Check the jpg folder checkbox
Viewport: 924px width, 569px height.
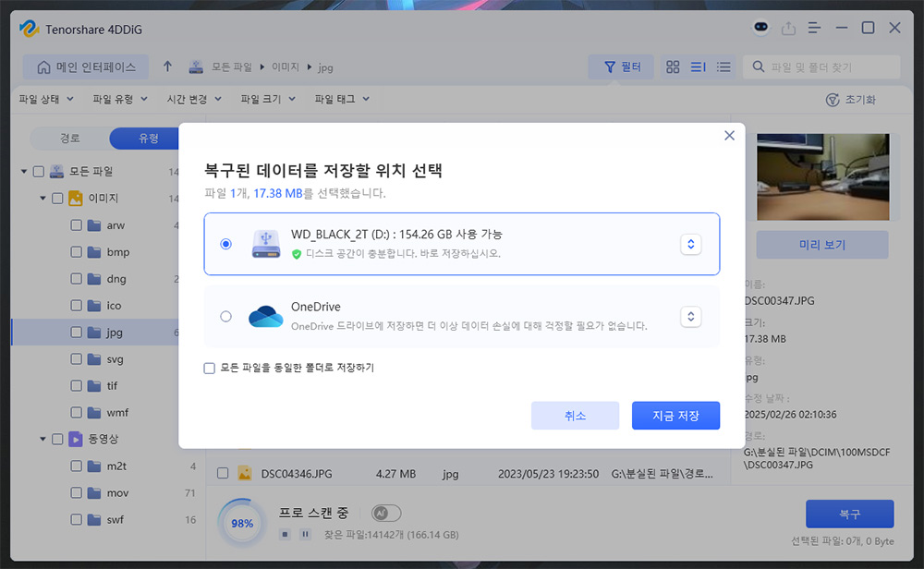pos(76,333)
